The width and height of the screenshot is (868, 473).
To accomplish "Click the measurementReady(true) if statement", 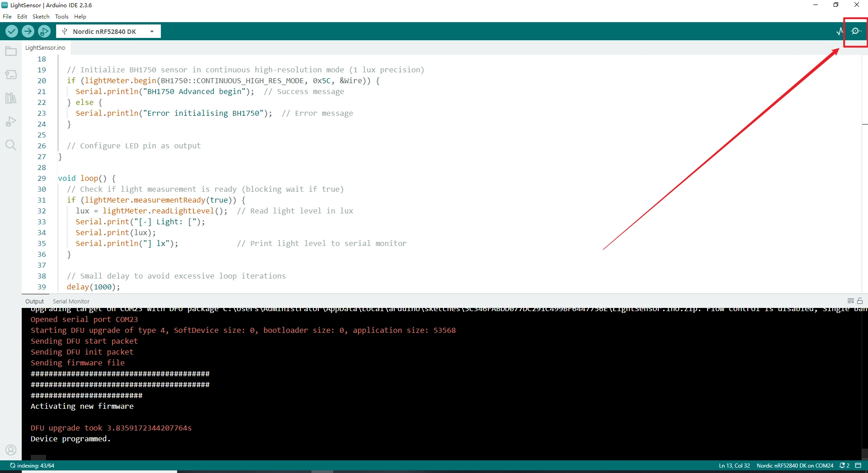I will tap(156, 200).
